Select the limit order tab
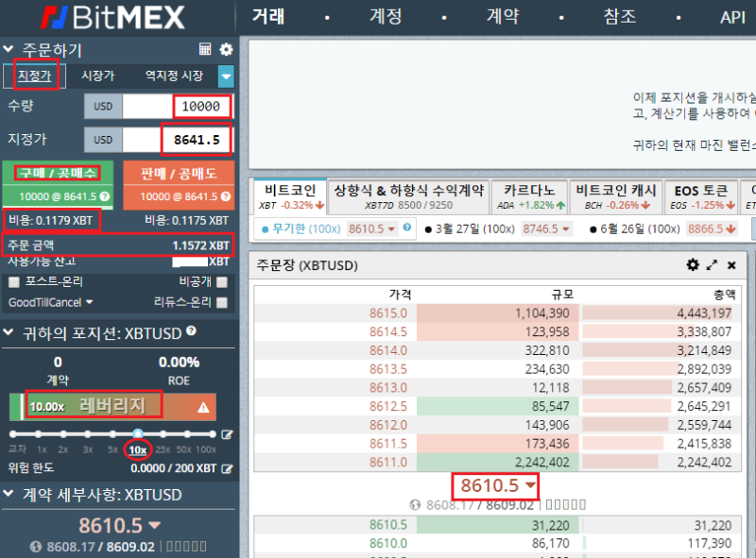This screenshot has width=756, height=558. click(x=35, y=76)
